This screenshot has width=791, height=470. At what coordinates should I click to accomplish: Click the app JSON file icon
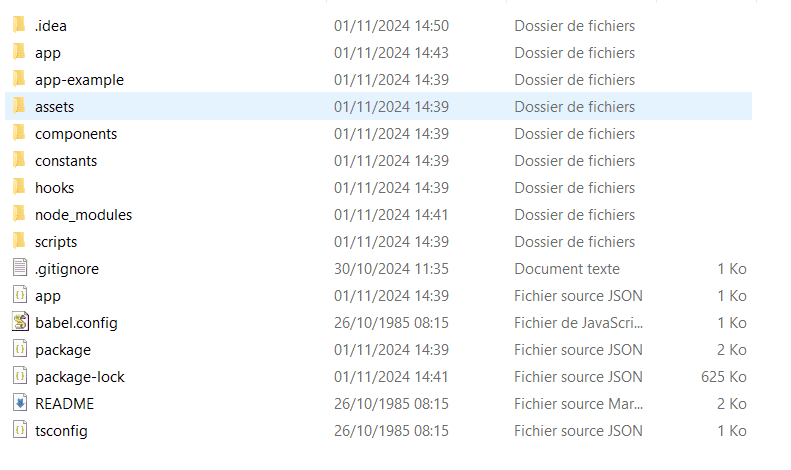coord(20,296)
